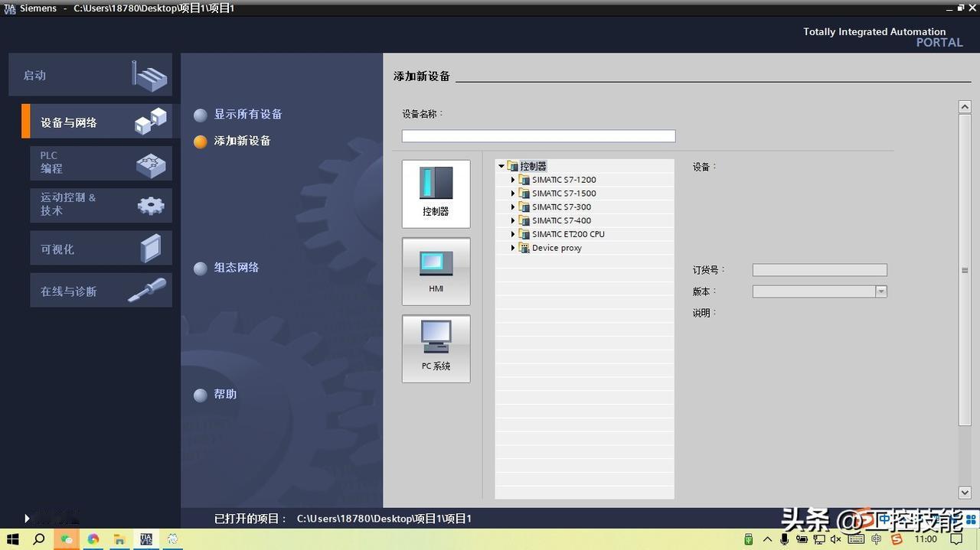Open the 启动 (Start) portal

(90, 75)
